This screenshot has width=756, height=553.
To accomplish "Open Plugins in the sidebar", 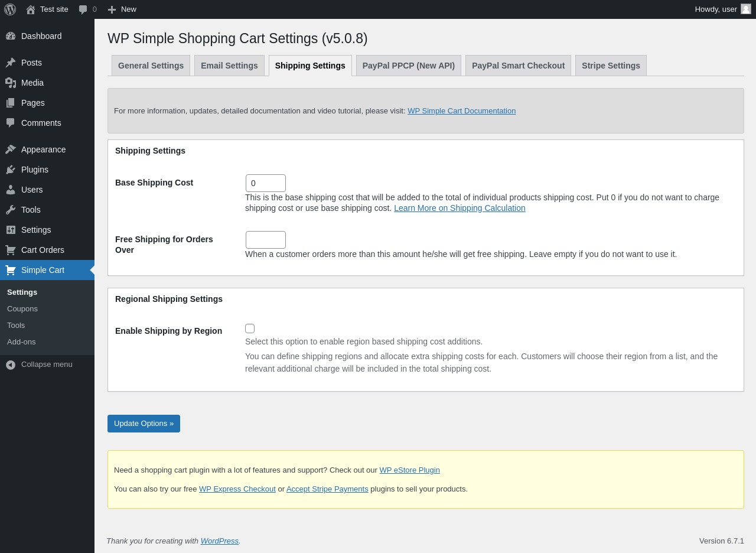I will click(35, 170).
